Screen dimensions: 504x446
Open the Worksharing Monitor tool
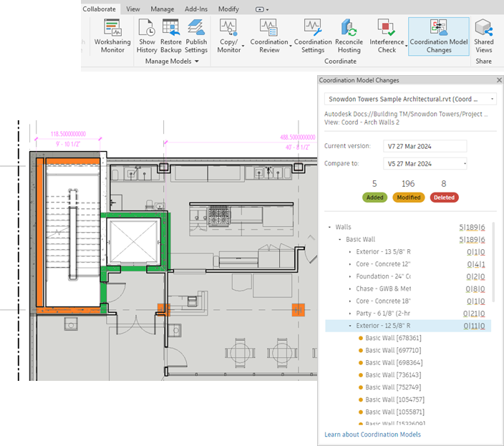[x=112, y=36]
